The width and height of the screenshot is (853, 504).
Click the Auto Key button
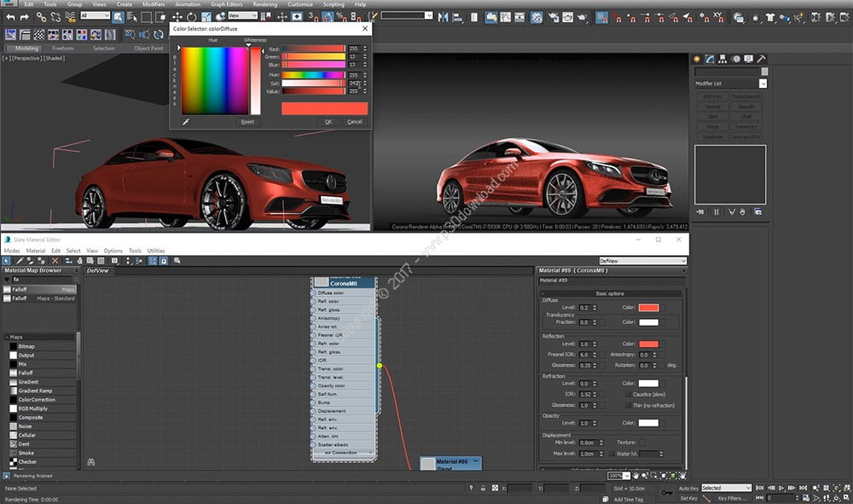click(688, 489)
